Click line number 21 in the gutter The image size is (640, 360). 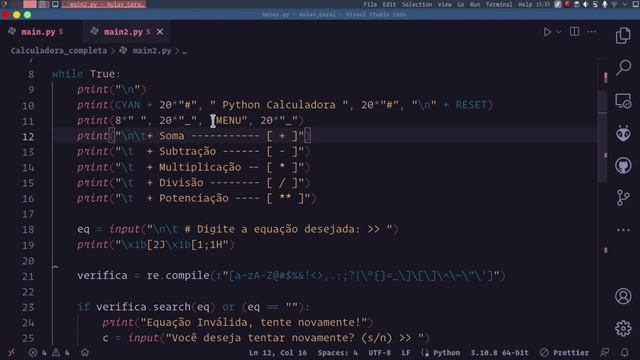(x=28, y=276)
